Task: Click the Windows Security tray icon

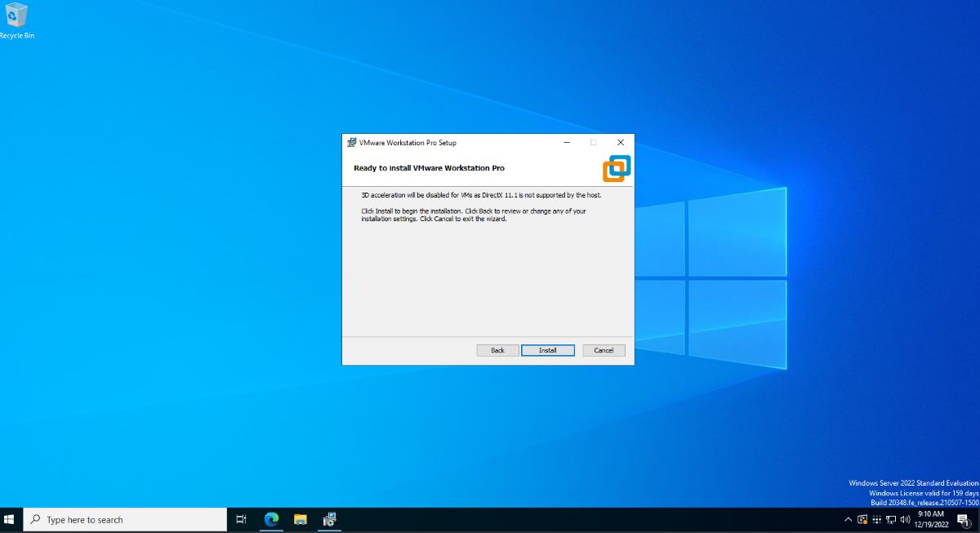Action: [x=862, y=519]
